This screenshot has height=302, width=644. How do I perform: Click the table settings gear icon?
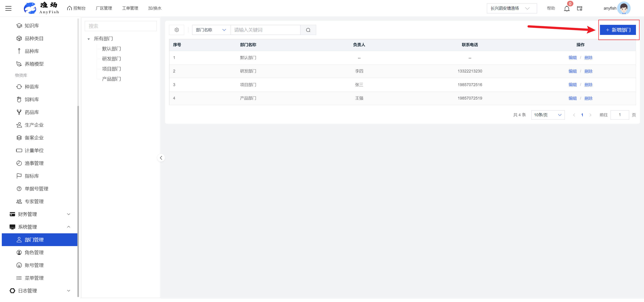point(176,30)
